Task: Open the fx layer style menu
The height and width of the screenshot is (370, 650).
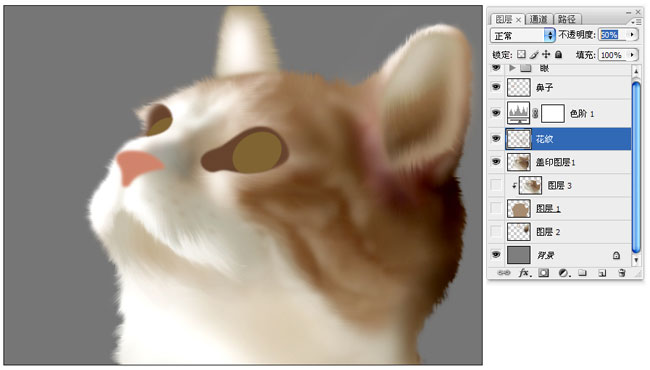Action: pyautogui.click(x=524, y=273)
